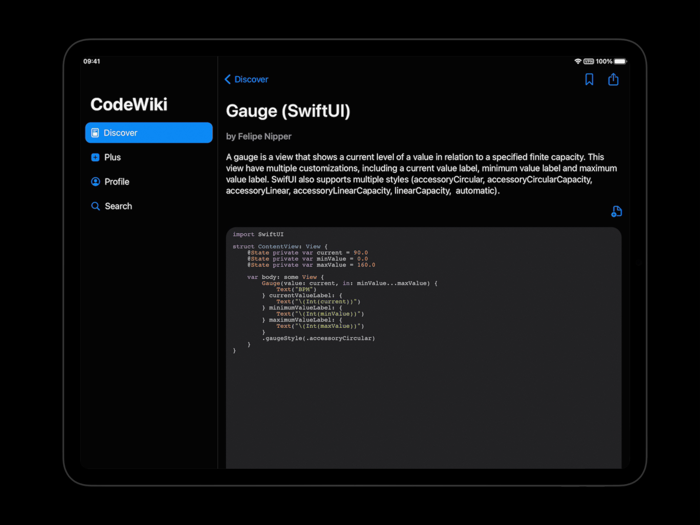Open Search from the sidebar

point(149,206)
